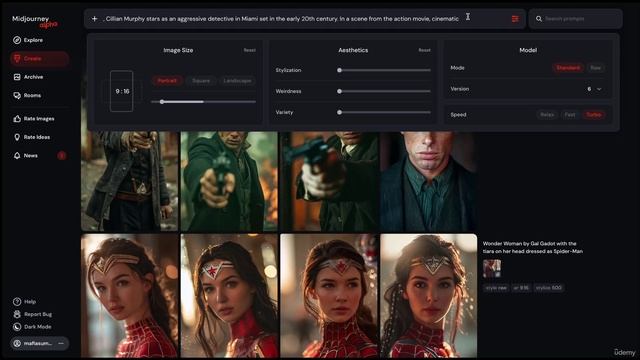Click the search magnifier icon
The image size is (640, 360).
pyautogui.click(x=539, y=19)
